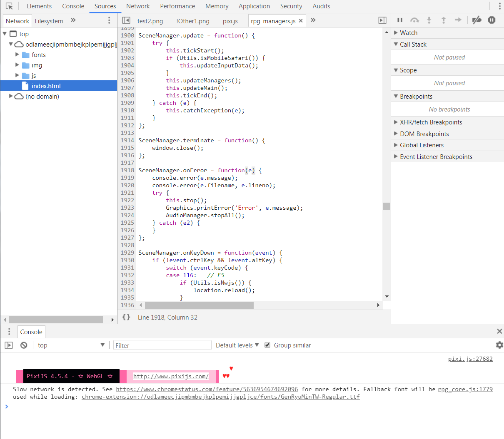Activate the inspect element picker icon
Image resolution: width=504 pixels, height=439 pixels.
pyautogui.click(x=9, y=6)
